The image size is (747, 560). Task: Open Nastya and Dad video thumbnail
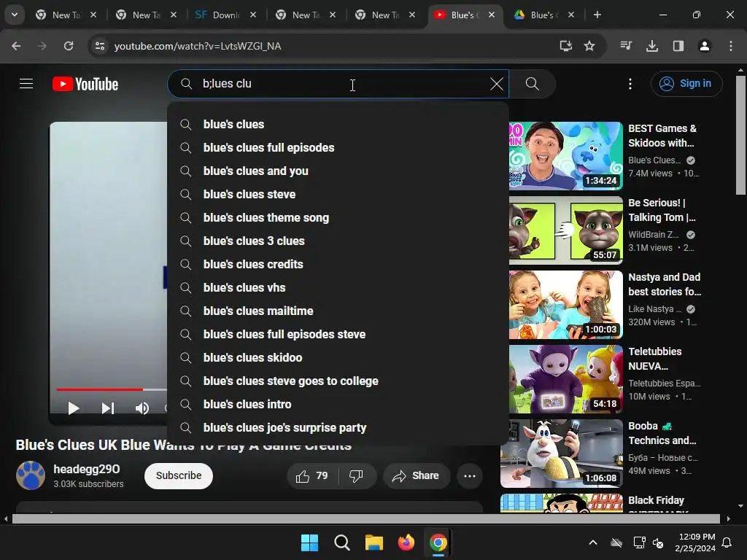(566, 305)
